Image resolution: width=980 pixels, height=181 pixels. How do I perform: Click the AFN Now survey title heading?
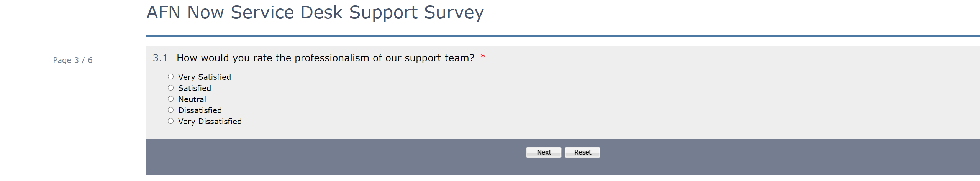tap(315, 13)
